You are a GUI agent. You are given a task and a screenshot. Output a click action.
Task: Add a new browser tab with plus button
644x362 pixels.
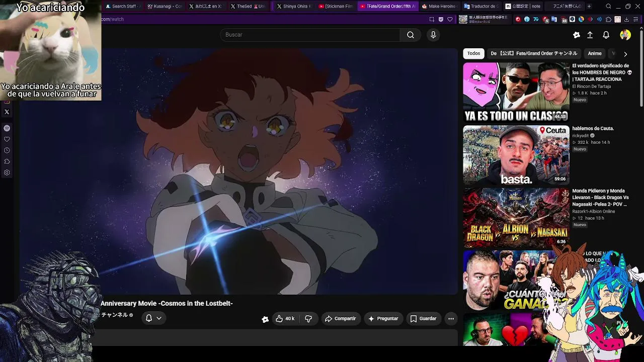click(589, 7)
